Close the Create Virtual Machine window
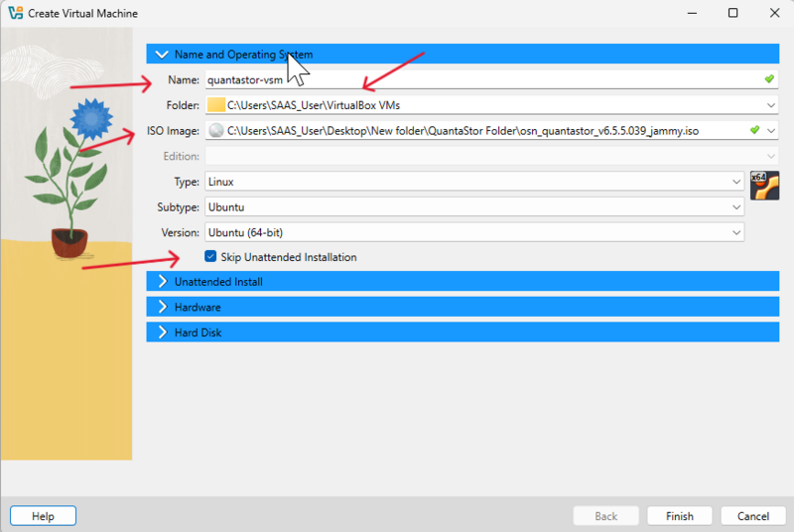This screenshot has height=532, width=794. [774, 13]
